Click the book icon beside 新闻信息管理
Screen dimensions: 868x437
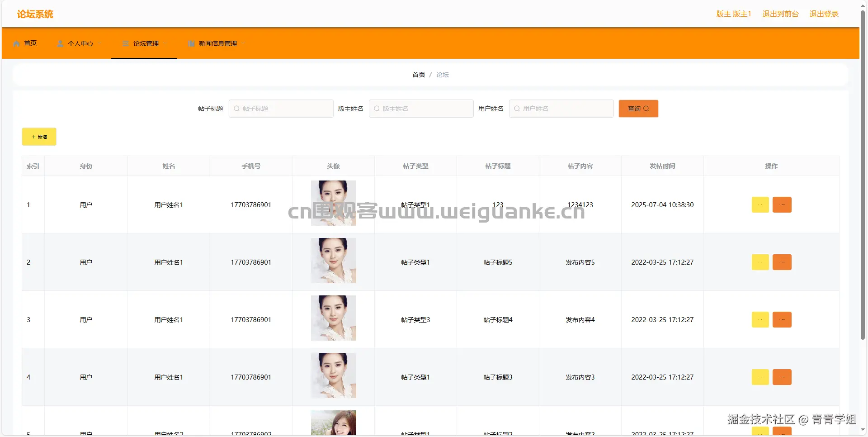click(x=191, y=43)
